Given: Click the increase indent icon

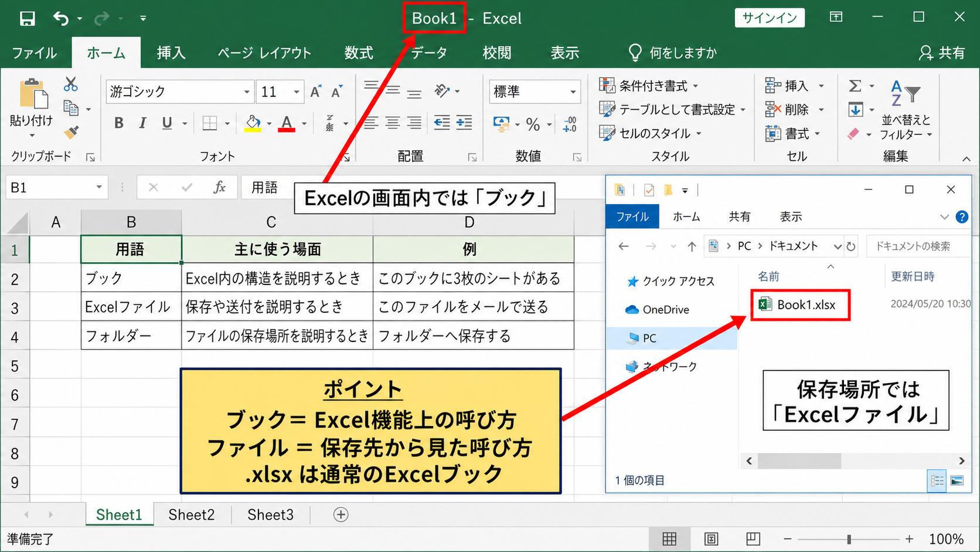Looking at the screenshot, I should coord(464,123).
